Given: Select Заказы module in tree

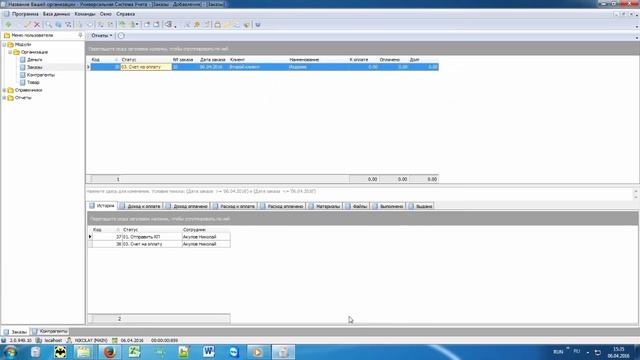Looking at the screenshot, I should coord(35,67).
